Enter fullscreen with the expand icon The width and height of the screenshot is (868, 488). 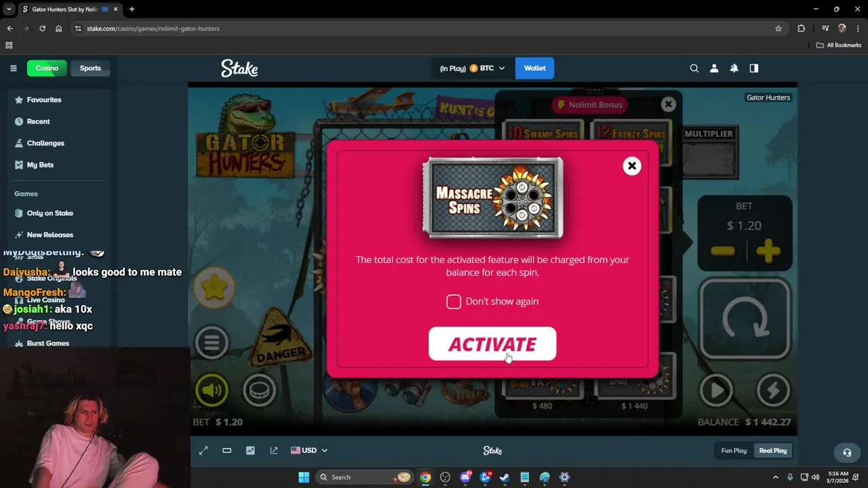pos(203,451)
